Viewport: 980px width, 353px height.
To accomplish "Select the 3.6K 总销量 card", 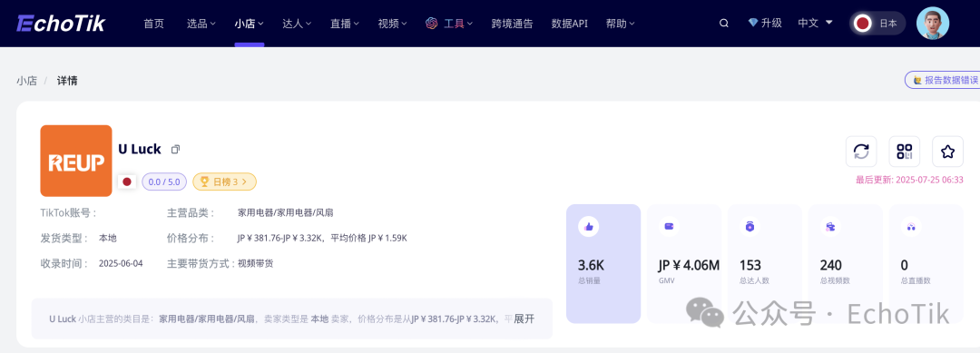I will pyautogui.click(x=603, y=264).
